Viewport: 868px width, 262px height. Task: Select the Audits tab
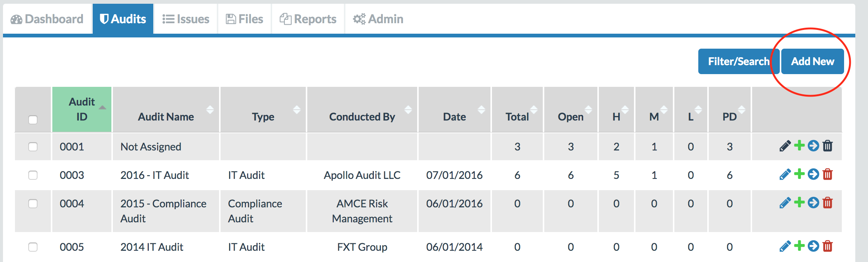(x=123, y=19)
